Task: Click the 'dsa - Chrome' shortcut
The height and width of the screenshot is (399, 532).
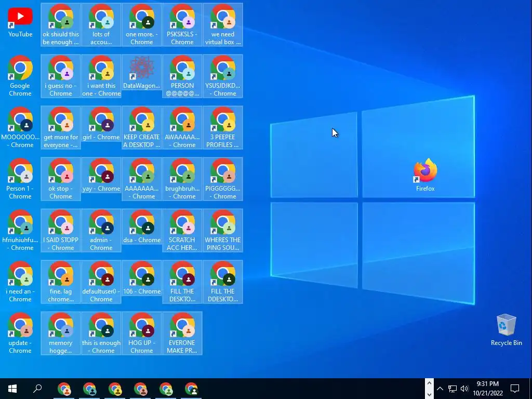Action: click(141, 227)
